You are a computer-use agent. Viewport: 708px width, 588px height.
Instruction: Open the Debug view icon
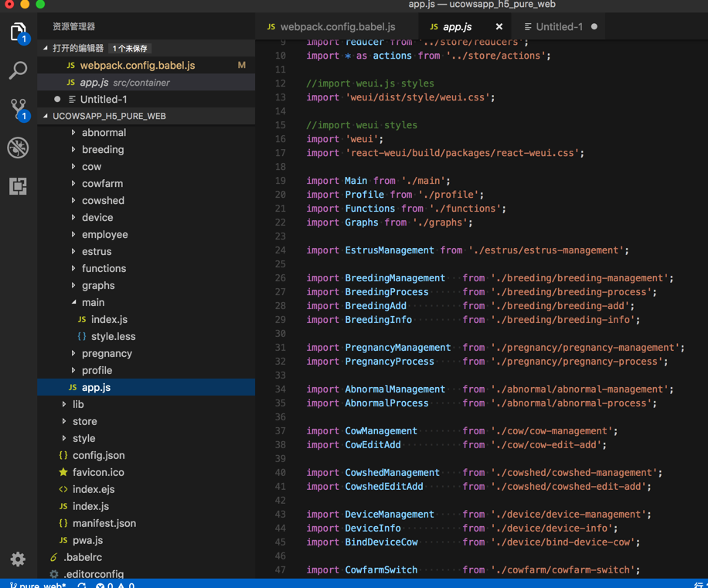18,148
